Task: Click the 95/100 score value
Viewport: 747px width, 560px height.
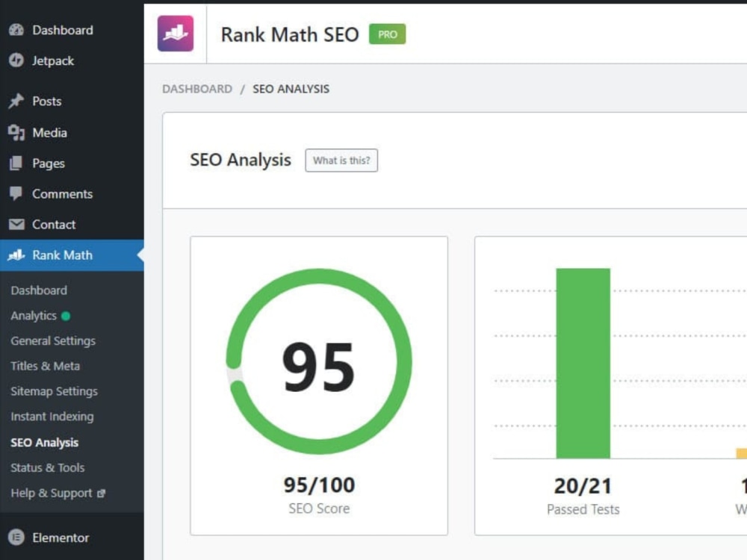Action: [319, 485]
